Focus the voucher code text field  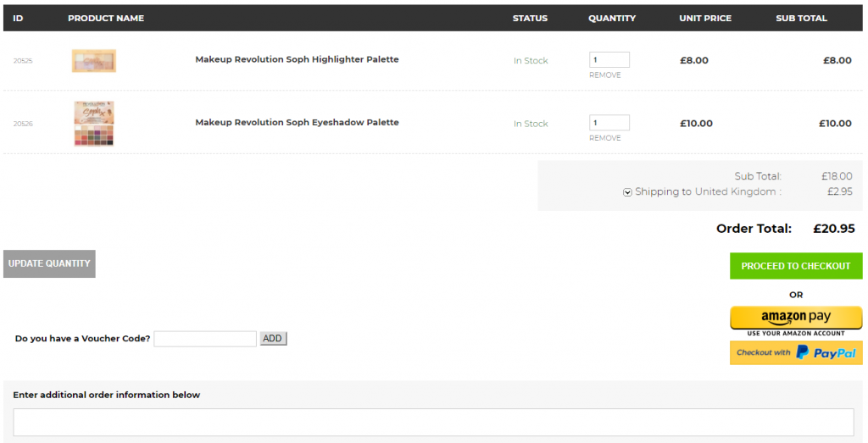pos(205,339)
